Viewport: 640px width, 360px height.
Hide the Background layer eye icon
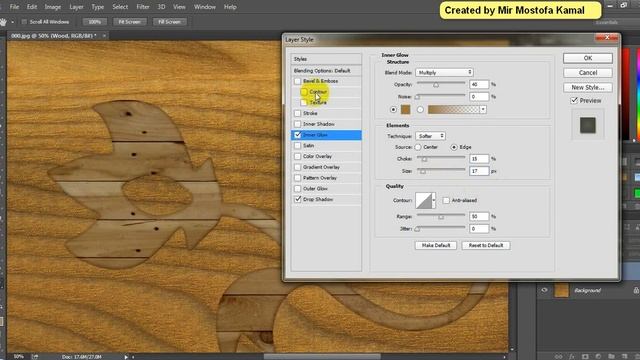(x=544, y=290)
